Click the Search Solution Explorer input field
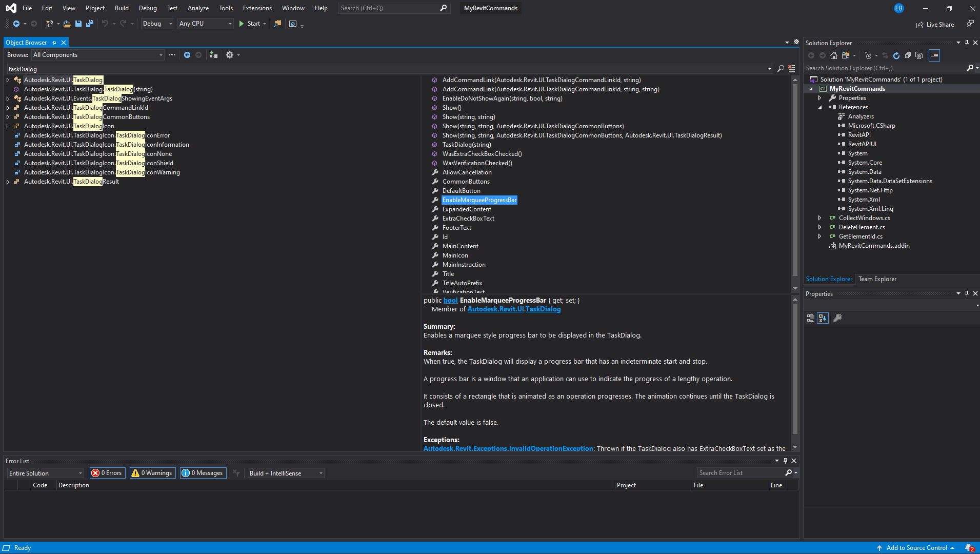 [x=882, y=68]
